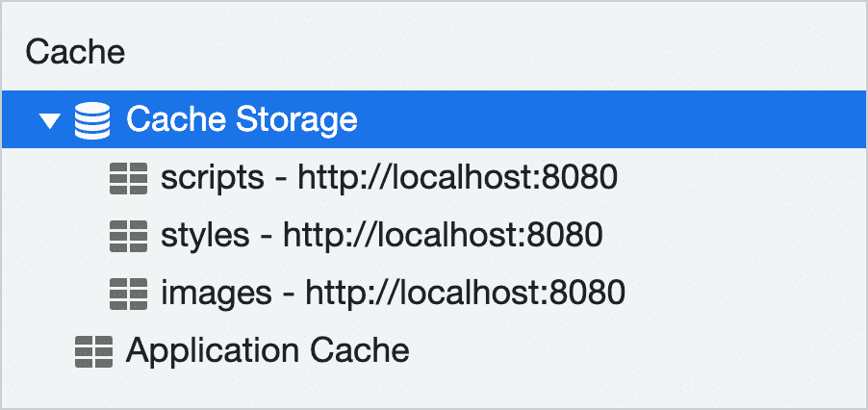Click the Cache Storage database icon
Viewport: 868px width, 410px height.
click(x=92, y=120)
